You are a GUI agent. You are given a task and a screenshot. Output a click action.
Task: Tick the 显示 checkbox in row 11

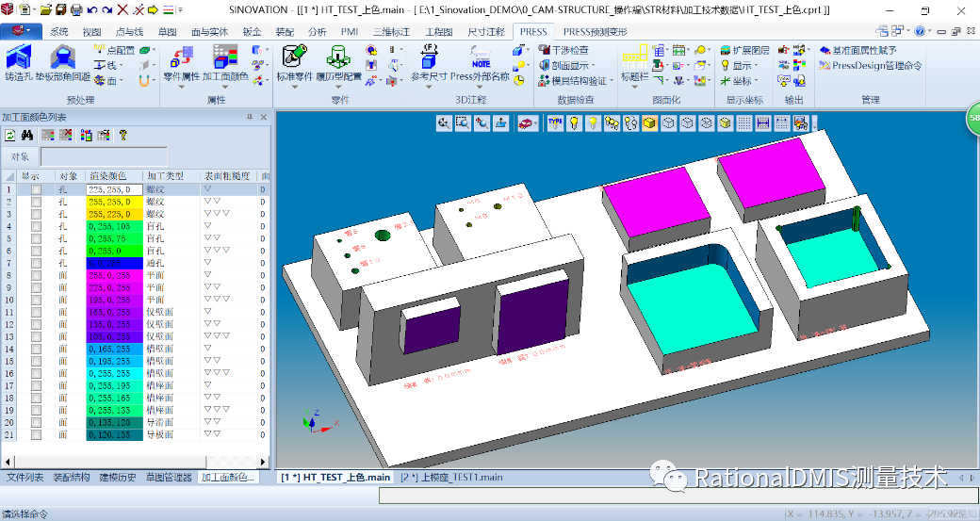tap(36, 312)
